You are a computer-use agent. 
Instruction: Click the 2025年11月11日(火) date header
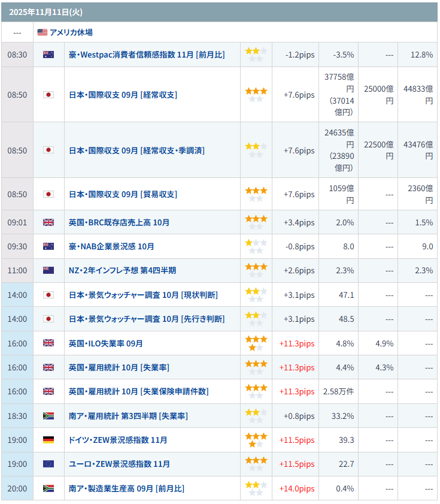pos(38,12)
